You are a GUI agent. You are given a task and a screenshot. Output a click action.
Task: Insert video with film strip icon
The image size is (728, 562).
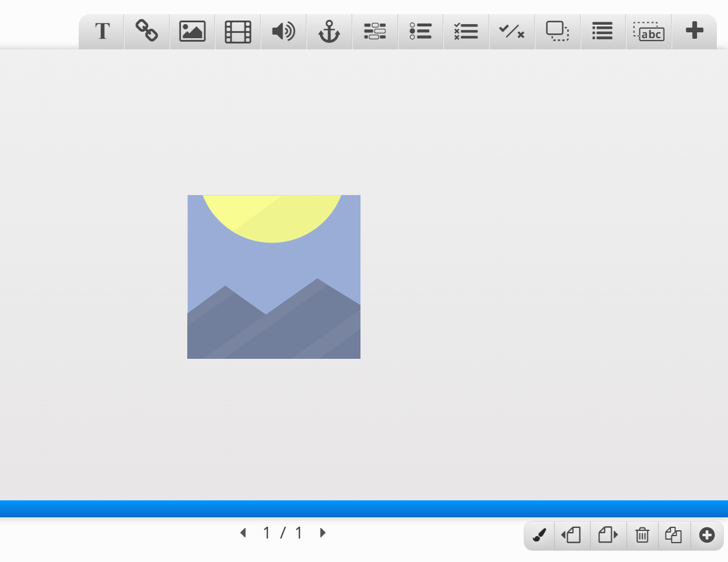[x=238, y=31]
